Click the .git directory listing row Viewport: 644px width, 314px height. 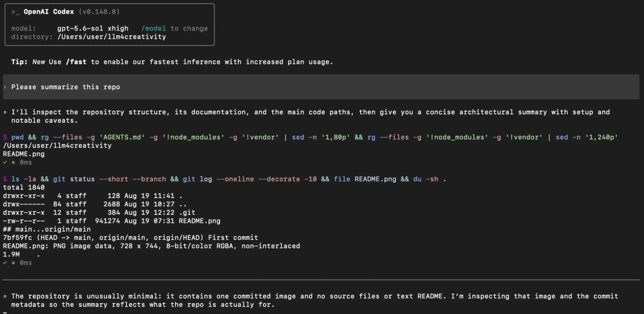99,213
